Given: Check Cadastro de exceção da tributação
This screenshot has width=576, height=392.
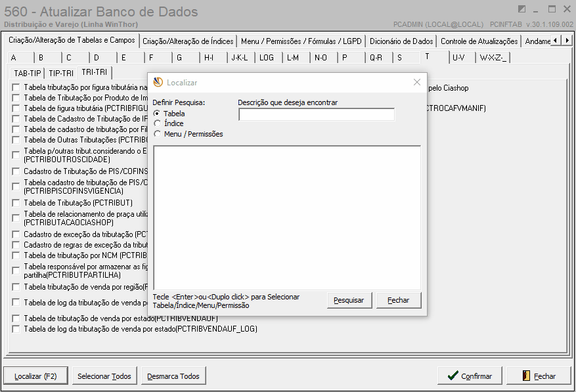Looking at the screenshot, I should (16, 234).
